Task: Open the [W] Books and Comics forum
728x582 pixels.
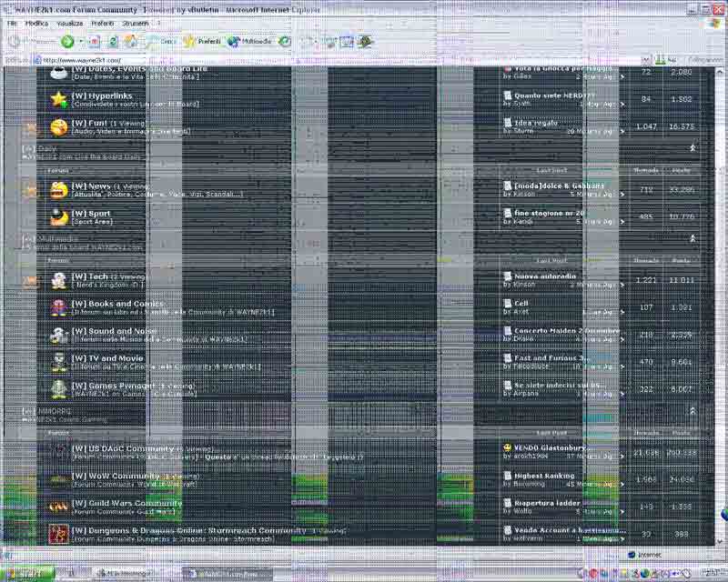Action: pyautogui.click(x=118, y=304)
